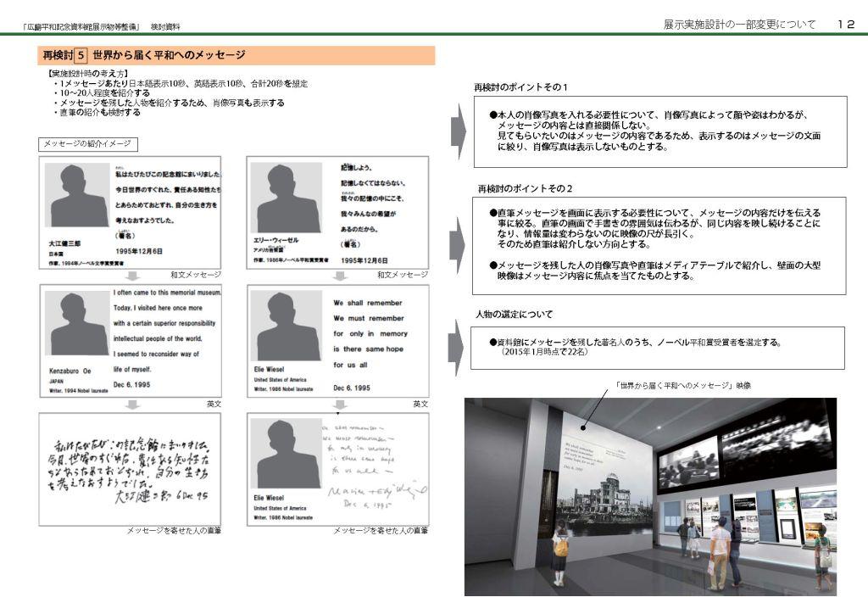This screenshot has height=614, width=868.
Task: Select the handwritten signature in Wiesel's card
Action: (377, 489)
